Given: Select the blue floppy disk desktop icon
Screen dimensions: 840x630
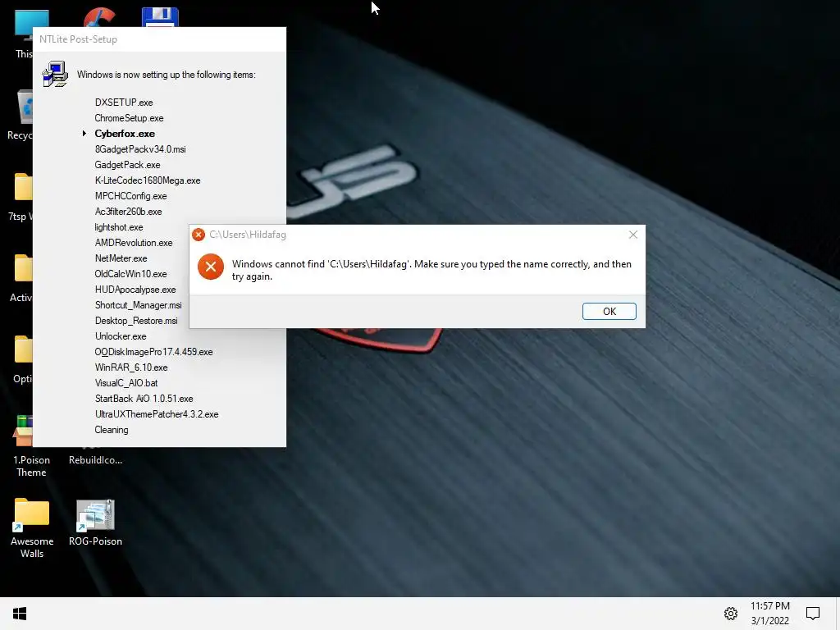Looking at the screenshot, I should tap(160, 16).
